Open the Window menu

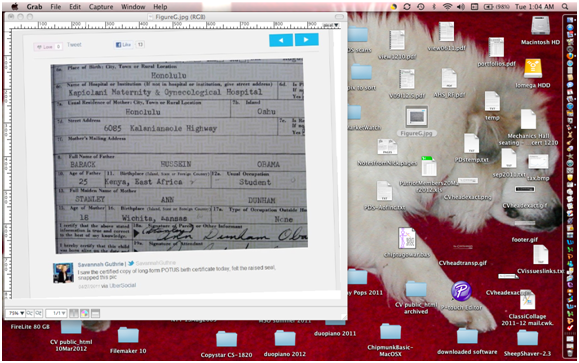(x=133, y=7)
